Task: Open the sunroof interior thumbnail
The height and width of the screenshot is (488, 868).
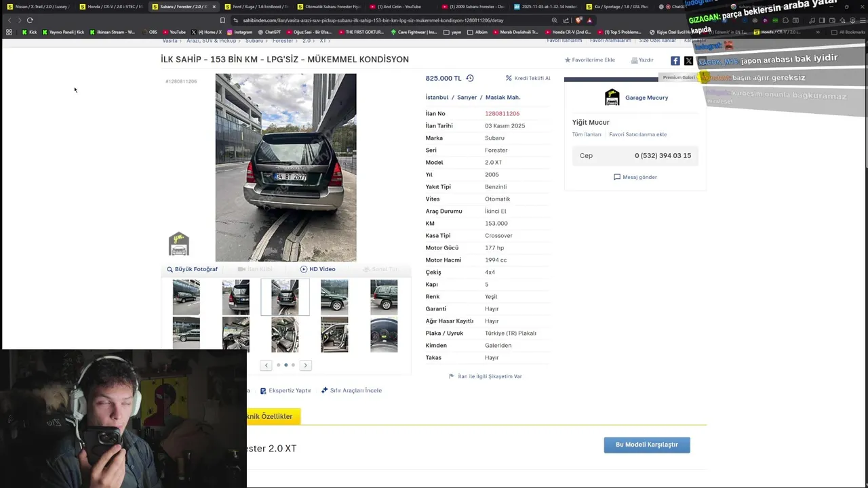Action: click(235, 334)
